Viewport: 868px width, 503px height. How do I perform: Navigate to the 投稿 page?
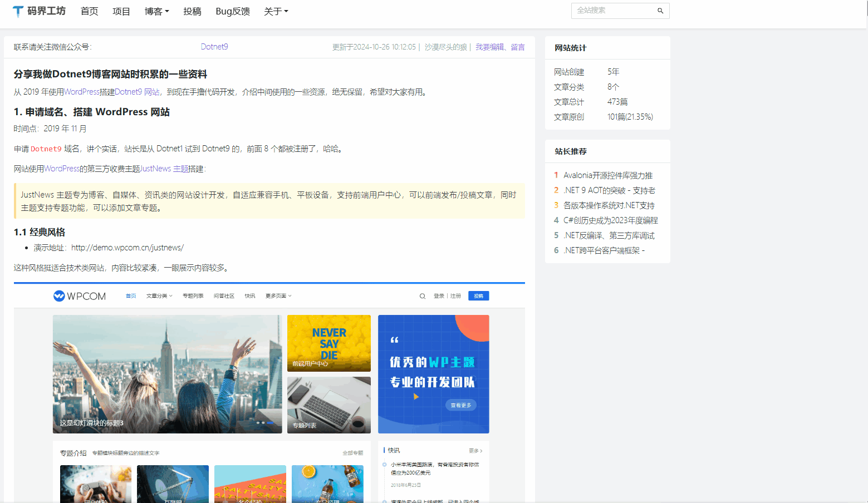click(x=192, y=11)
